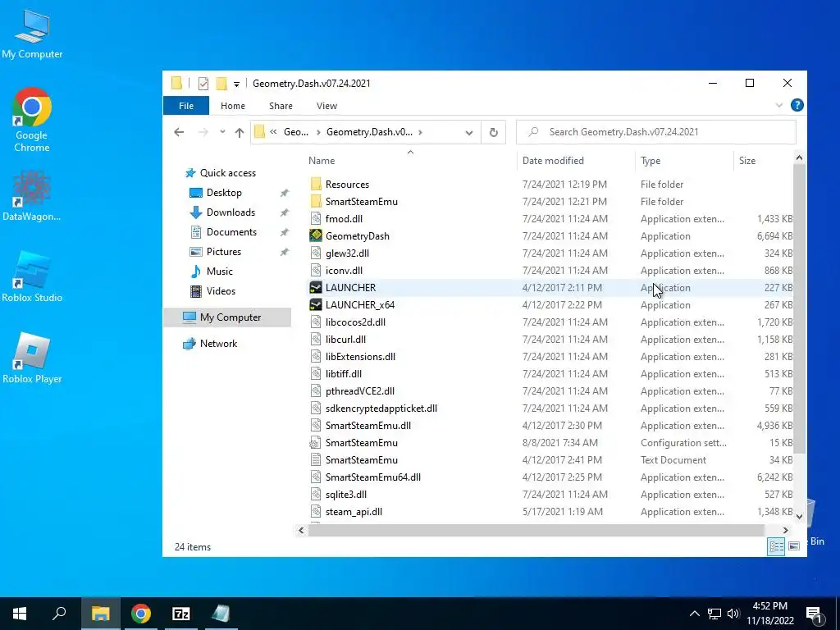Image resolution: width=840 pixels, height=630 pixels.
Task: Open the Home ribbon tab
Action: (232, 106)
